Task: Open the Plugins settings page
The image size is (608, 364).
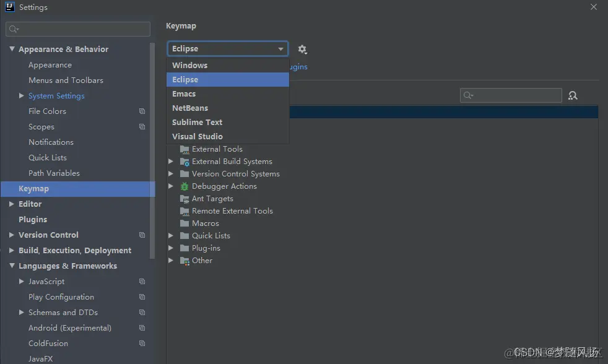Action: (x=33, y=219)
